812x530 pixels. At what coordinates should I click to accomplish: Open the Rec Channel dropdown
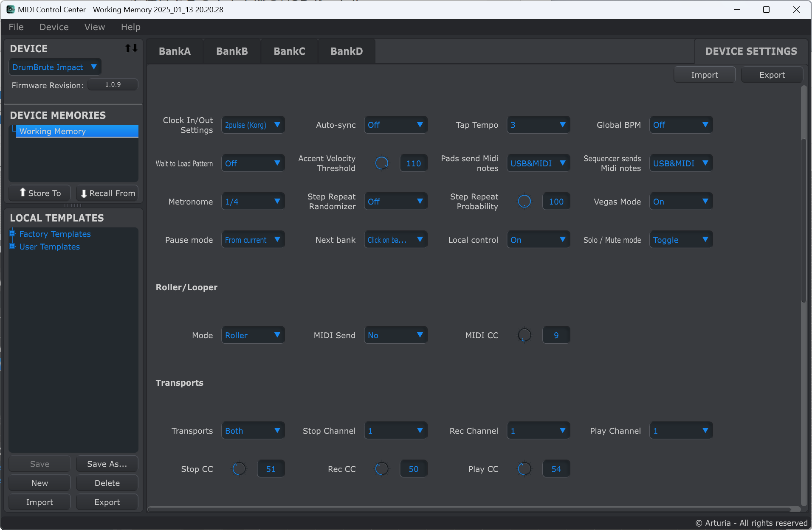coord(539,431)
